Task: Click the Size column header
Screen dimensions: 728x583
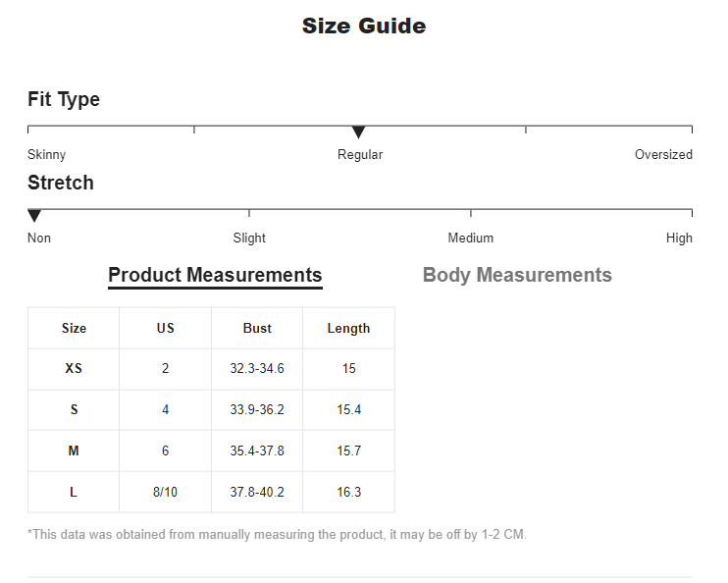Action: click(74, 328)
